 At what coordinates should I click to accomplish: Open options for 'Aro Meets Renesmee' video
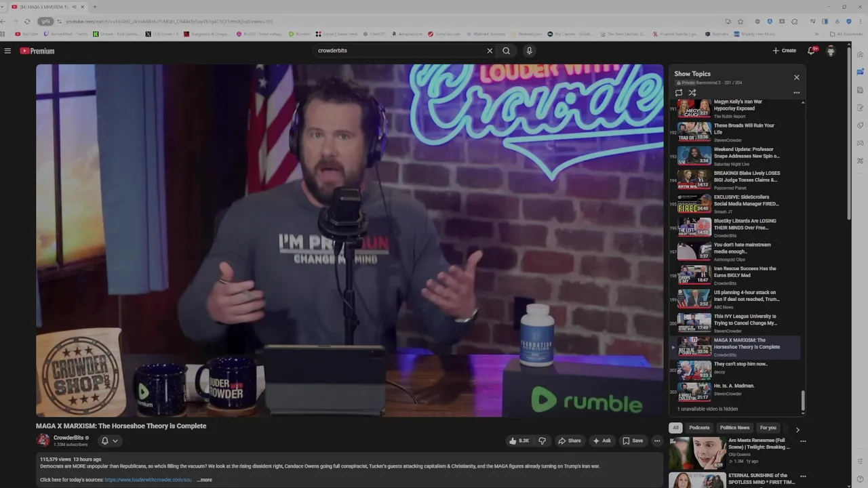tap(803, 441)
